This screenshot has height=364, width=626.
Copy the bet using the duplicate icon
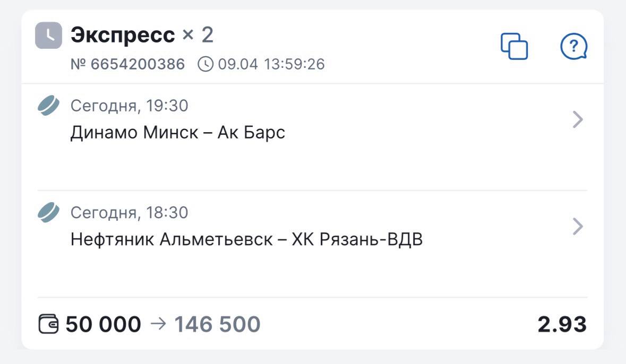[514, 46]
